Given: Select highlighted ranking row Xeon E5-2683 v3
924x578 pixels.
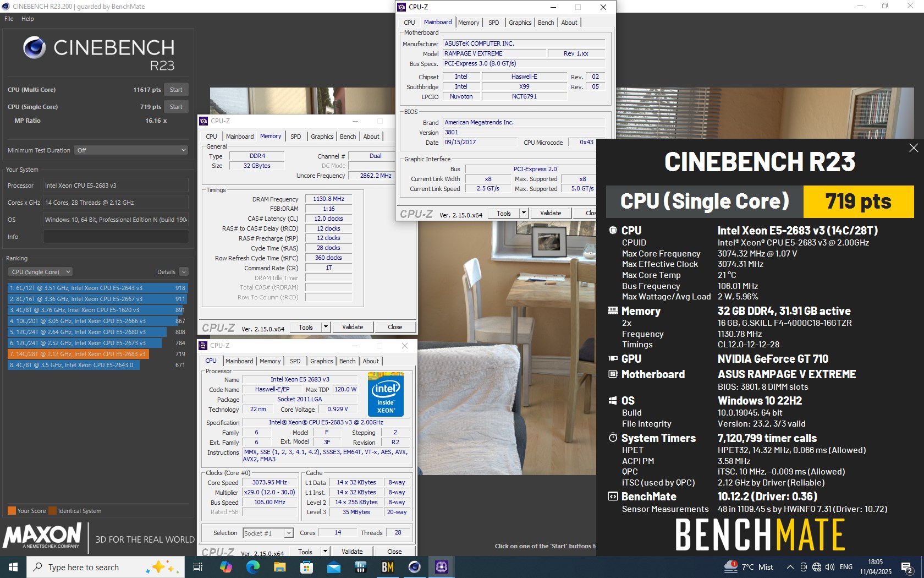Looking at the screenshot, I should tap(97, 354).
